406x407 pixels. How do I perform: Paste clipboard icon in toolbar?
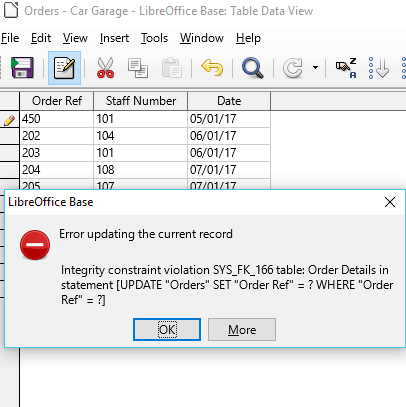172,68
